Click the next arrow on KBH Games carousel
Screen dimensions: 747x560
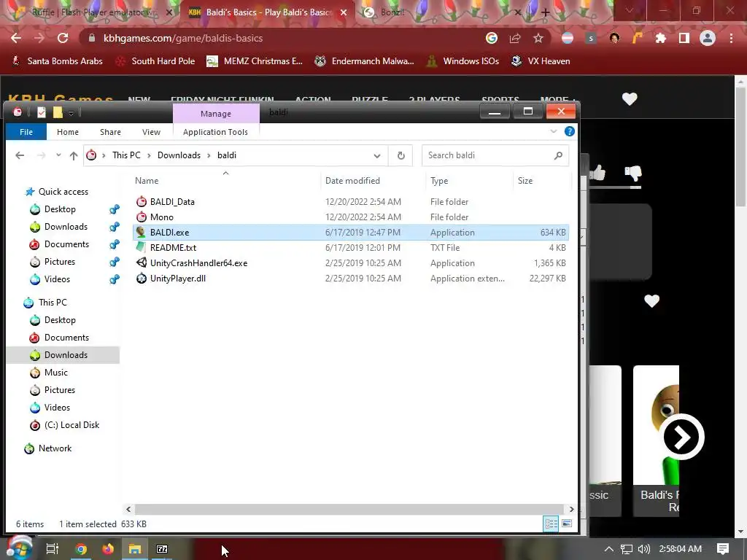coord(682,437)
